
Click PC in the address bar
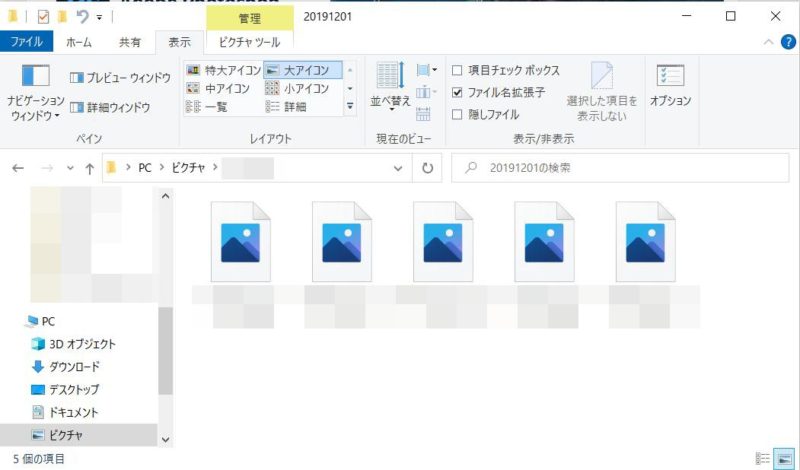click(x=145, y=167)
